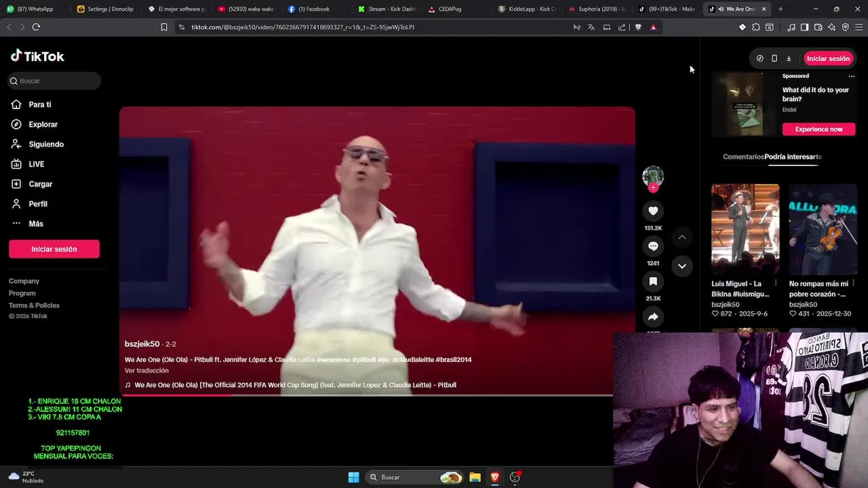Toggle the browser sidebar panel icon
The height and width of the screenshot is (488, 868).
click(x=804, y=27)
